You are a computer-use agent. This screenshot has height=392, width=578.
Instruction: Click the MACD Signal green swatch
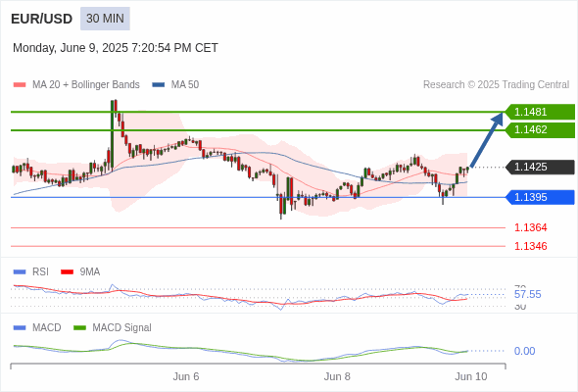tap(79, 328)
